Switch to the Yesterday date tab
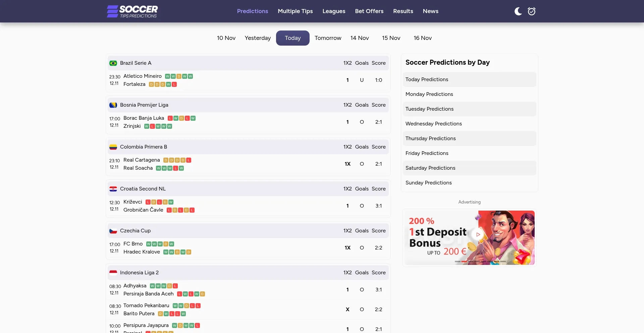The image size is (644, 333). [x=258, y=38]
